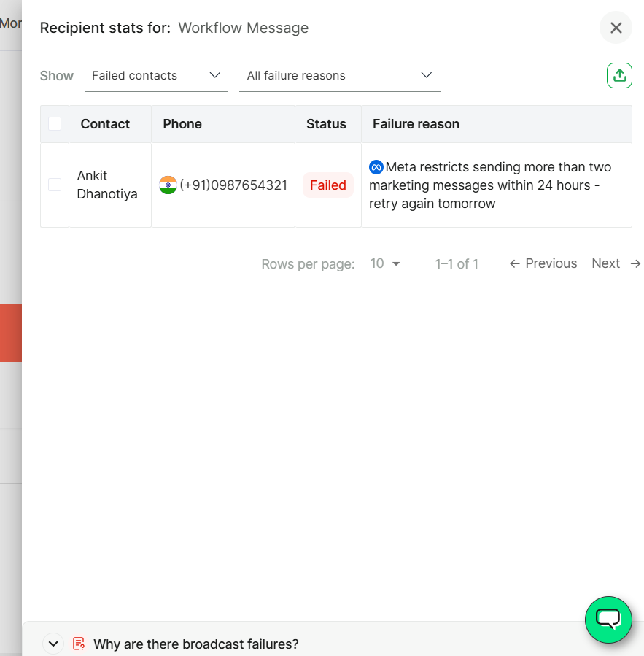Click the right arrow beside Next
Screen dimensions: 644x656
[x=635, y=263]
